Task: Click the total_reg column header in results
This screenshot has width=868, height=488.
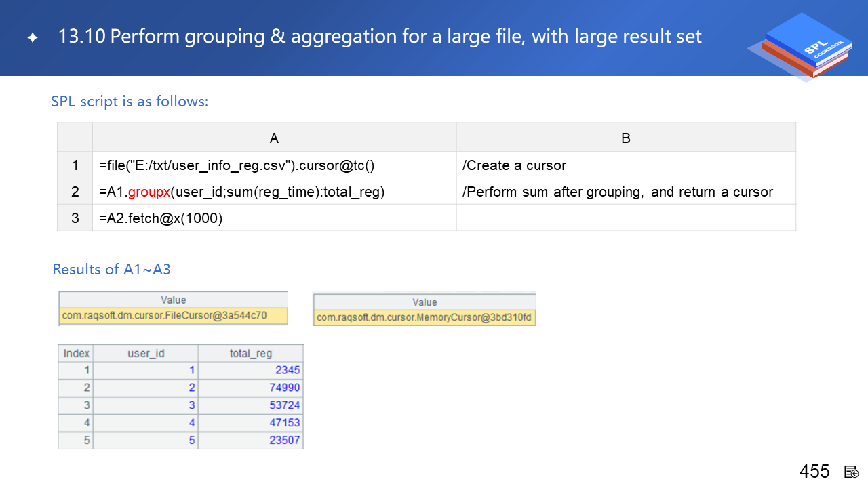Action: [251, 353]
